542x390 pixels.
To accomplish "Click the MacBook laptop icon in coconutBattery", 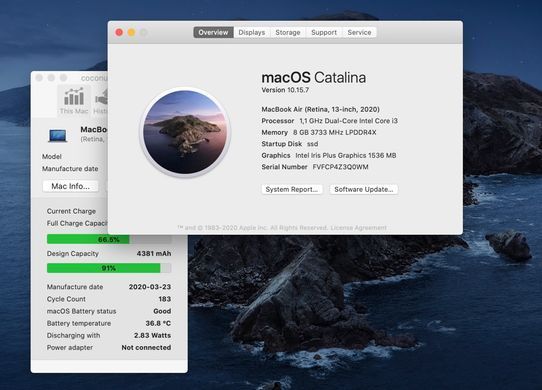I will click(57, 135).
